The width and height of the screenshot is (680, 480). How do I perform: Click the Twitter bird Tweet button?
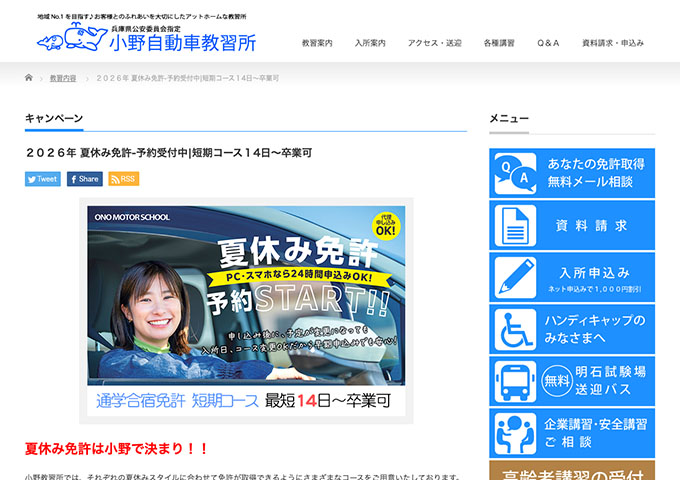(x=42, y=179)
